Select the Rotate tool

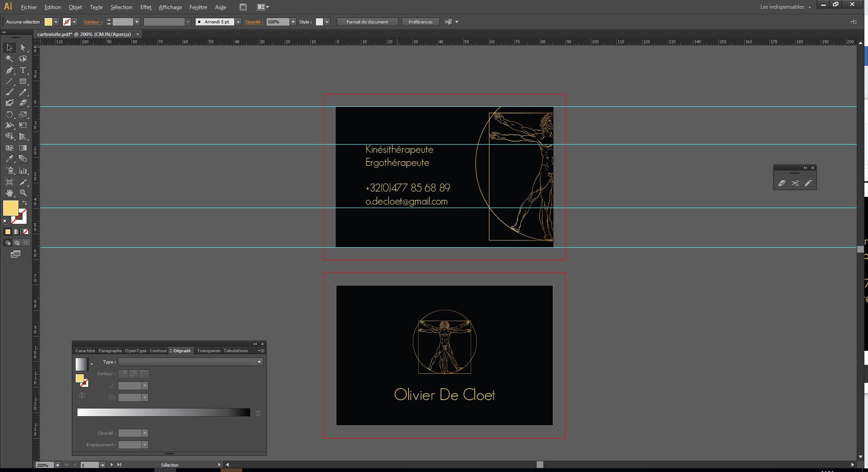tap(9, 114)
